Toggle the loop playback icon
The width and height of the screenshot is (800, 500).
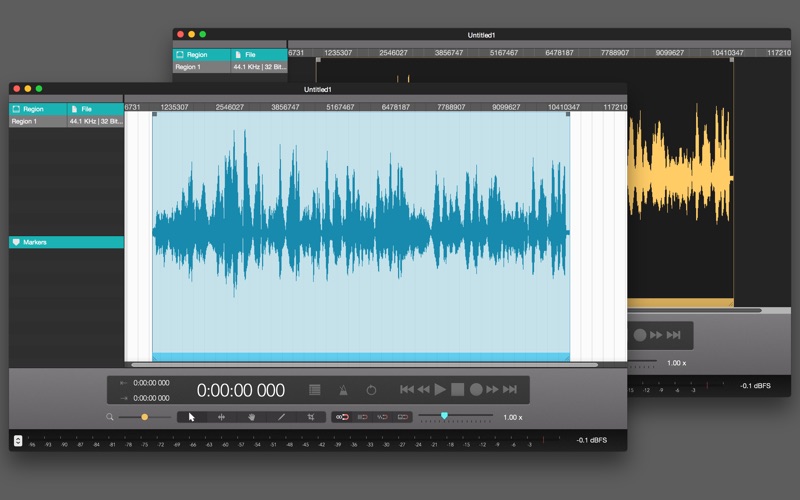pyautogui.click(x=371, y=390)
